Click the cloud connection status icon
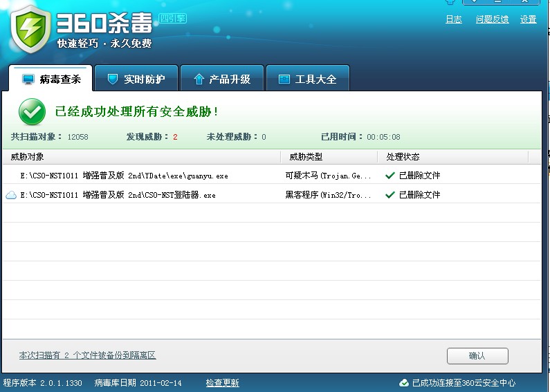 point(404,382)
